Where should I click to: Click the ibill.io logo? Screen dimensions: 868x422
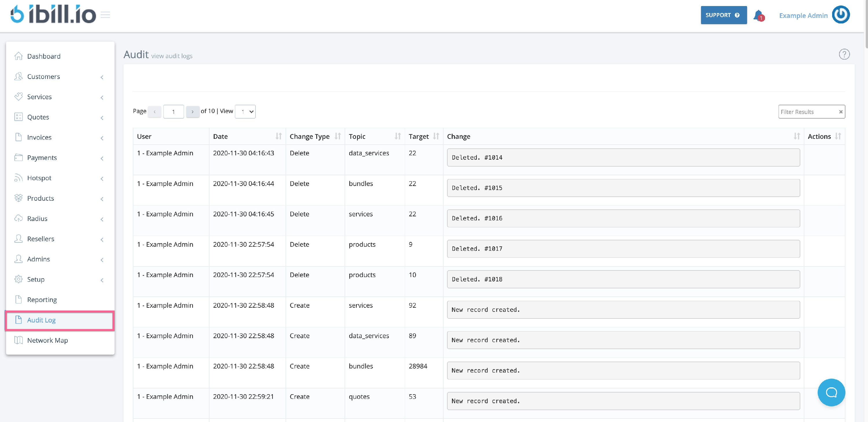52,15
